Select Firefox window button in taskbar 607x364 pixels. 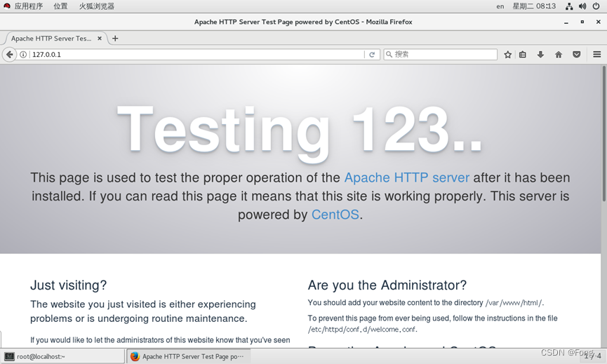(x=189, y=356)
